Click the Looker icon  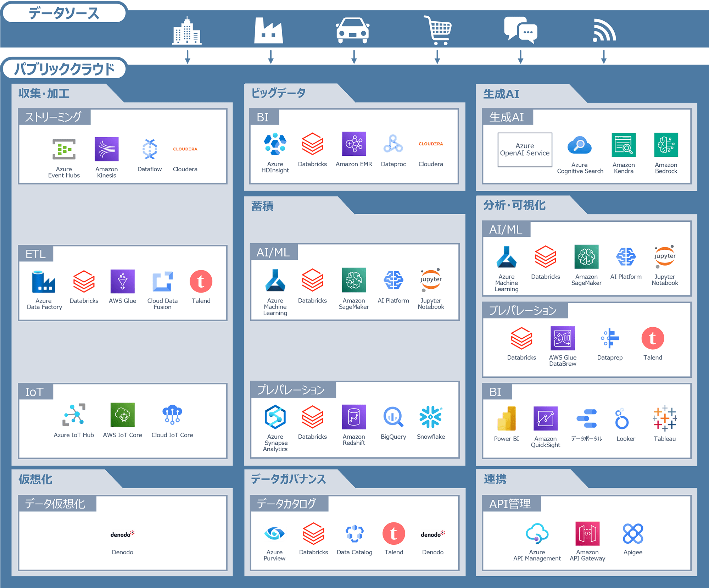click(622, 419)
